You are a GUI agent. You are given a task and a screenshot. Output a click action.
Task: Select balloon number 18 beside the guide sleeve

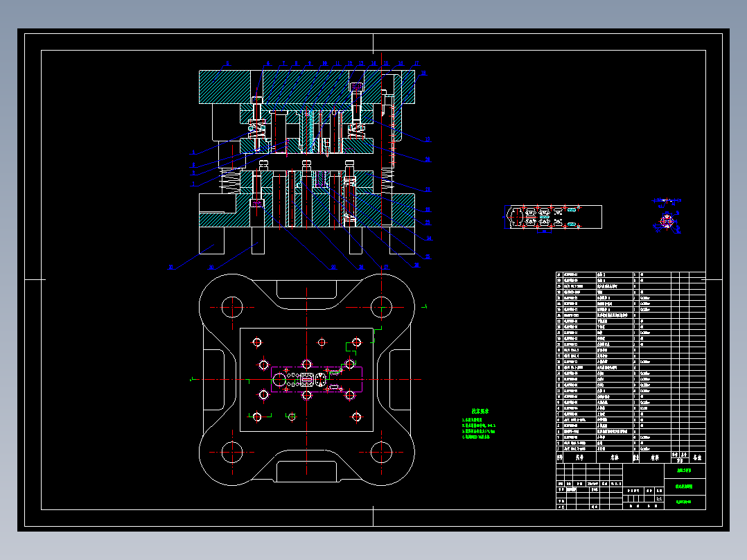point(423,73)
